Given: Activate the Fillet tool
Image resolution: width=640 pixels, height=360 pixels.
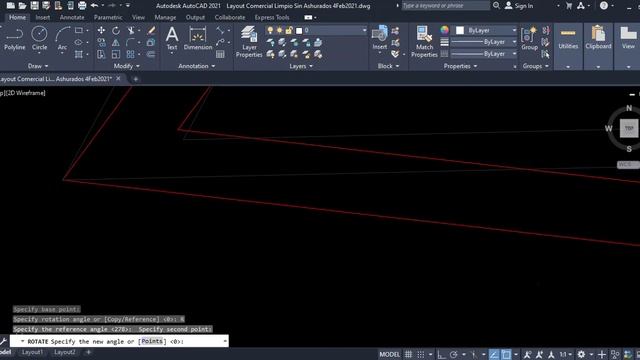Looking at the screenshot, I should point(131,42).
